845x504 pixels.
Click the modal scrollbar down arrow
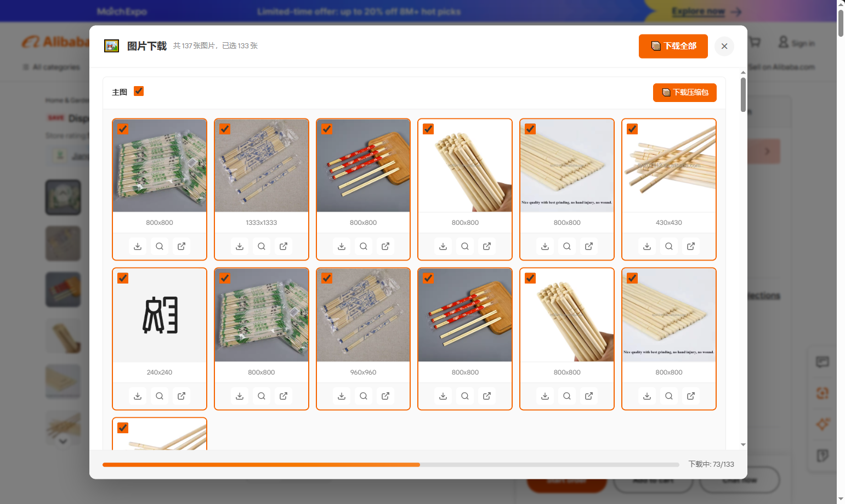tap(743, 445)
